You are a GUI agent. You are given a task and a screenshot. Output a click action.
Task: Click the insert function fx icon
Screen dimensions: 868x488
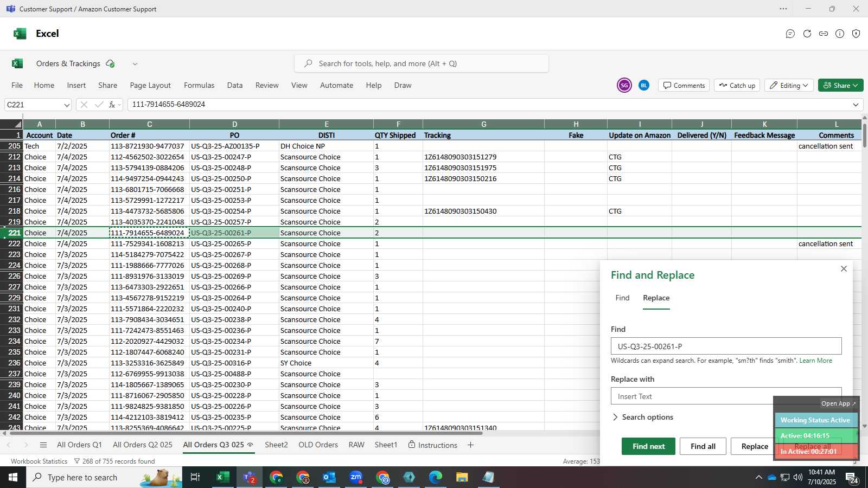112,105
